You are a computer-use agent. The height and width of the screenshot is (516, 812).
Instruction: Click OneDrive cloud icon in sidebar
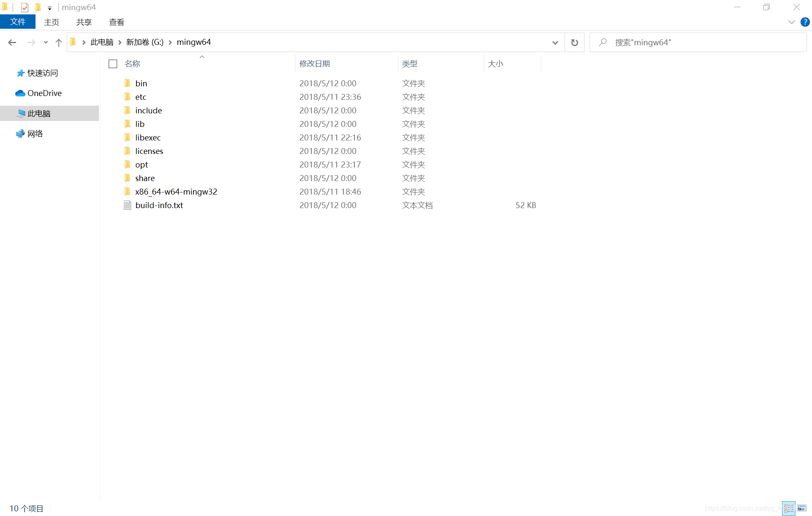point(20,93)
